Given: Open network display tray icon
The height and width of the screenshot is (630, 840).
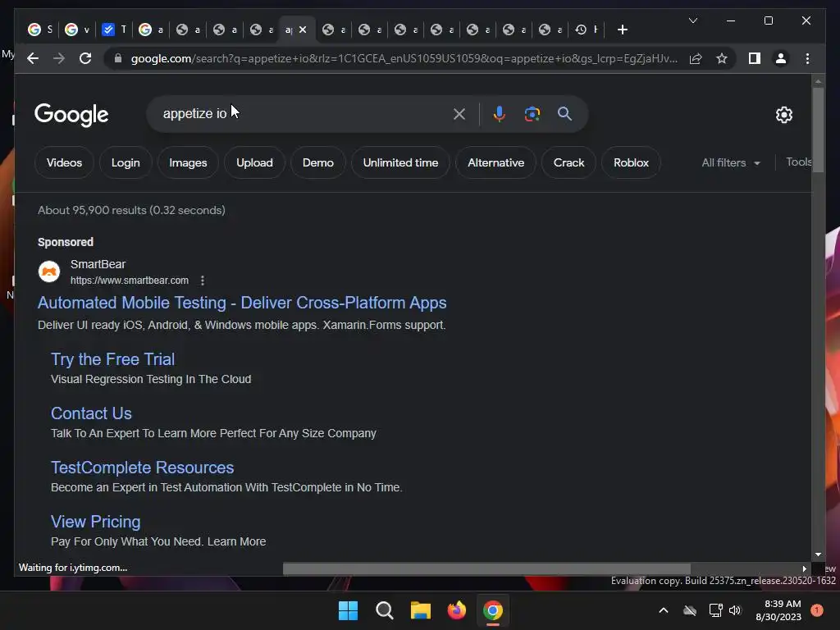Looking at the screenshot, I should tap(715, 610).
